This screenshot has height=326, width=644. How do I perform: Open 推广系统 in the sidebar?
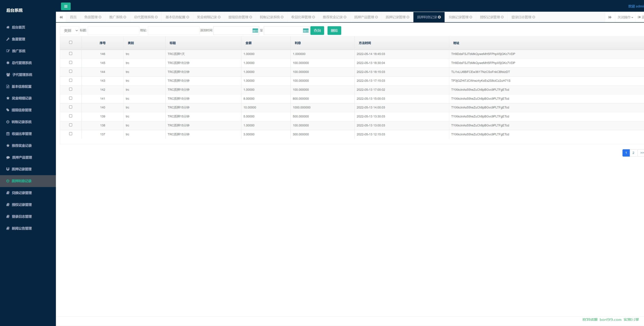coord(28,51)
